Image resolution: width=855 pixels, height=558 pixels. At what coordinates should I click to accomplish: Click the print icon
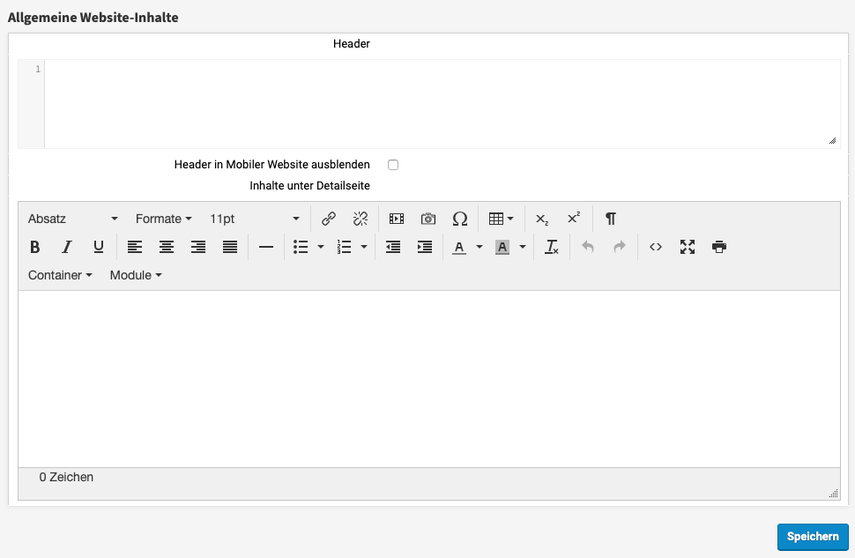(719, 247)
